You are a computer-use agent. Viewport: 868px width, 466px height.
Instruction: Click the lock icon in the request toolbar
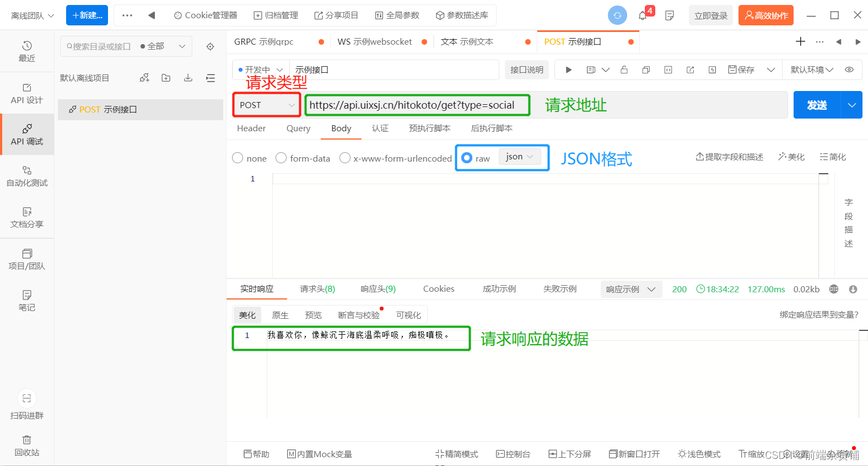(624, 70)
